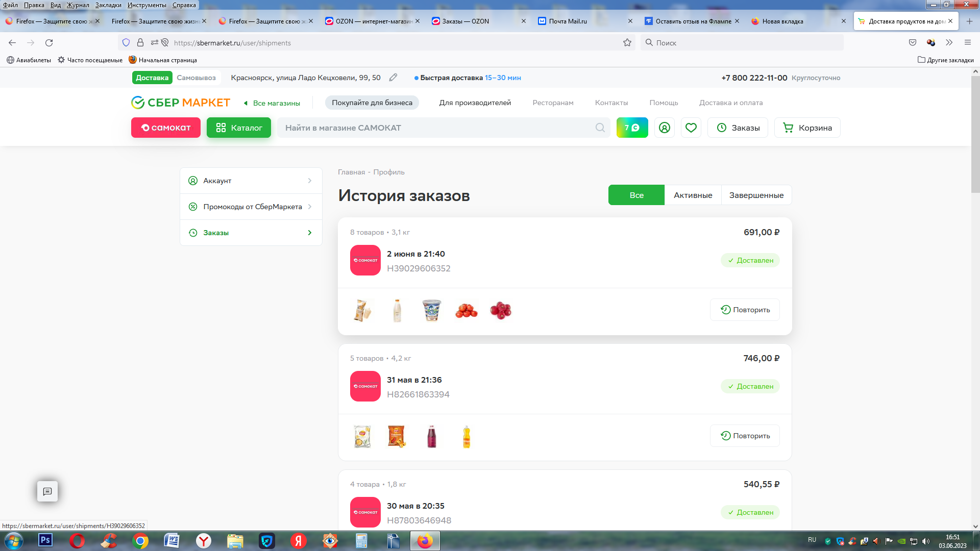Repeat the 2 июня order
The height and width of the screenshot is (551, 980).
point(745,310)
